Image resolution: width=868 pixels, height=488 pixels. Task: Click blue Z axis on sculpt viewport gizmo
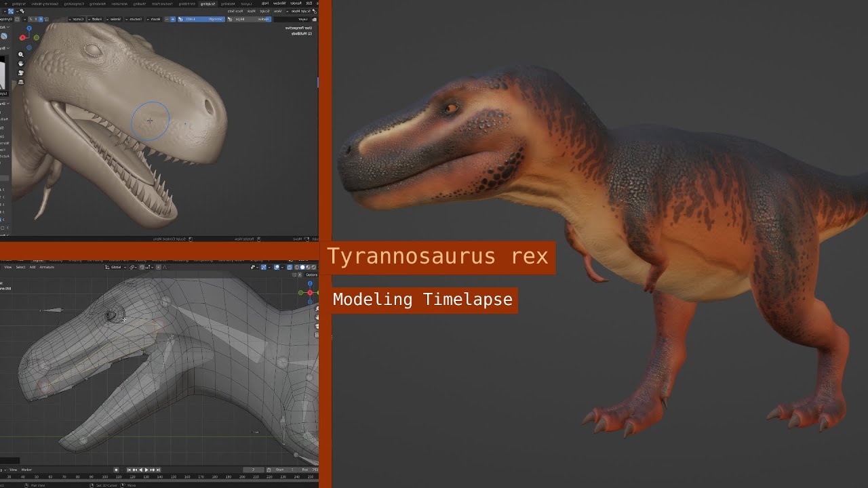pos(29,28)
